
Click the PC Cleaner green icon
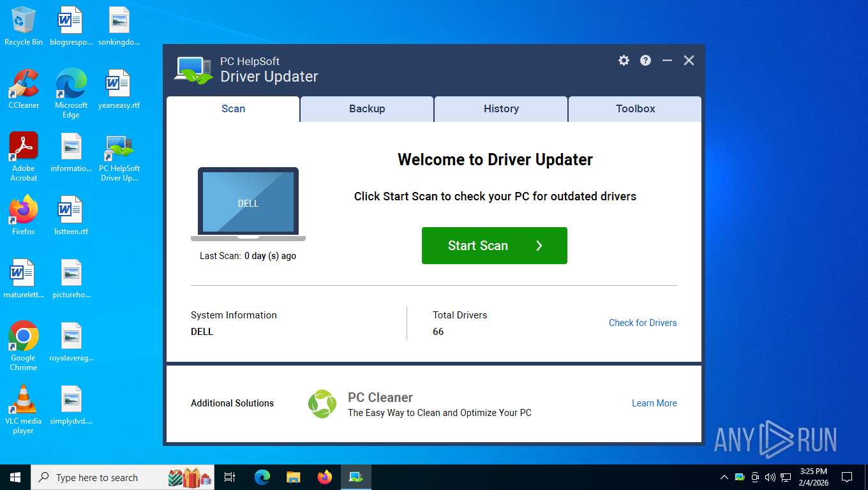(x=322, y=403)
